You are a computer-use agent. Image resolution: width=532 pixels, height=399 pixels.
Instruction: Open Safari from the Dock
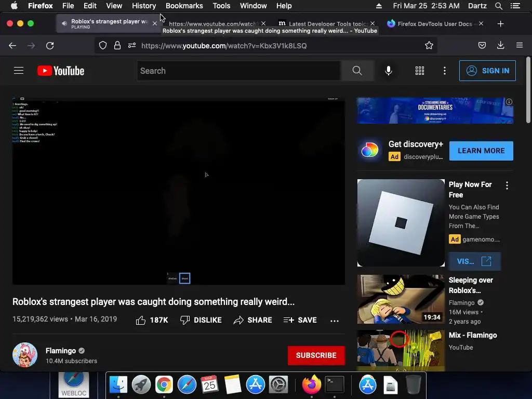point(187,385)
